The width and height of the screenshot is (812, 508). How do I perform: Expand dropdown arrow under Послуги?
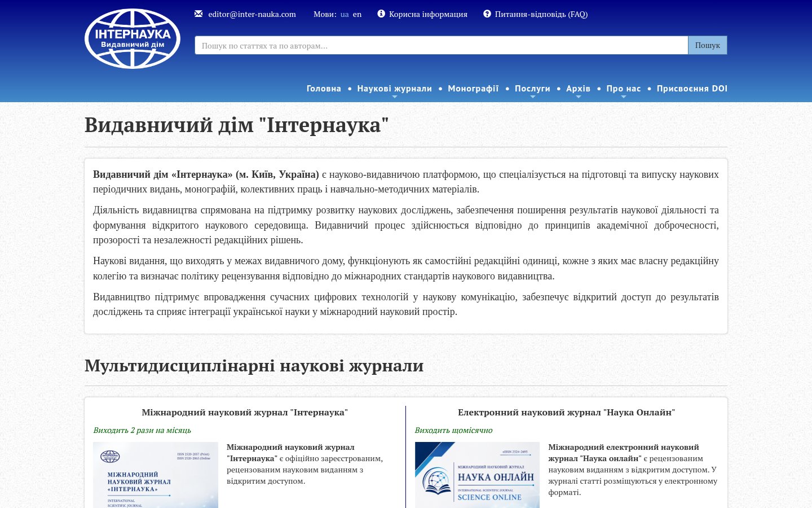point(533,97)
